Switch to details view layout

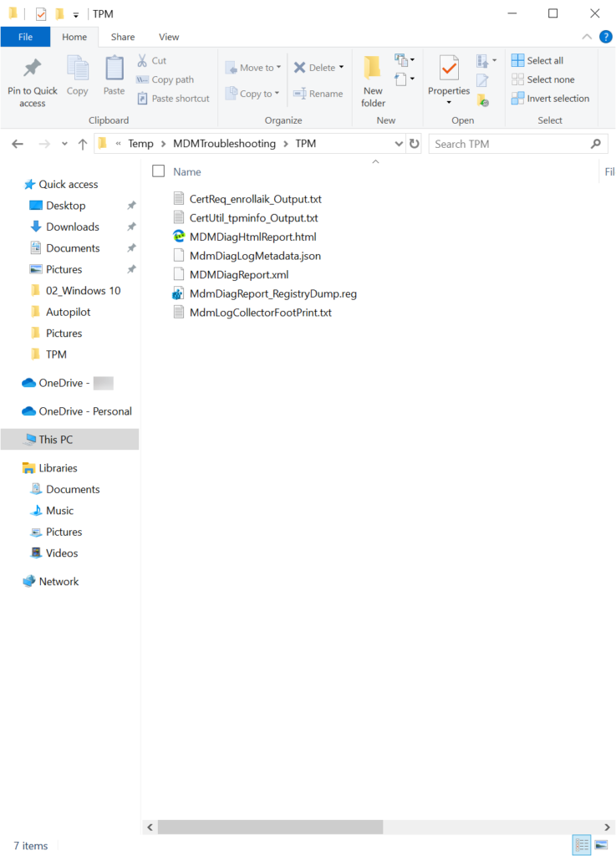tap(582, 844)
